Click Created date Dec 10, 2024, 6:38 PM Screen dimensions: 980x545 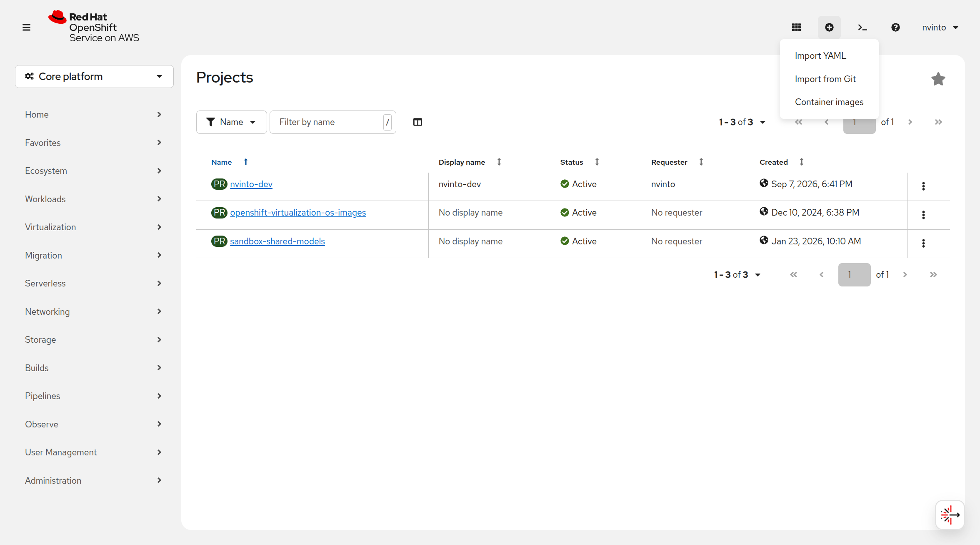click(815, 212)
